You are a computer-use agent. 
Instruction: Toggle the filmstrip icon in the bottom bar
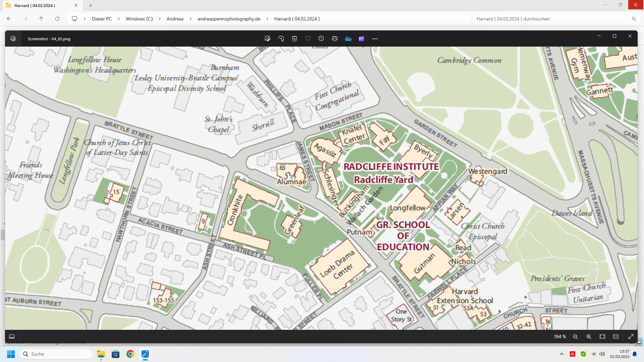click(12, 337)
